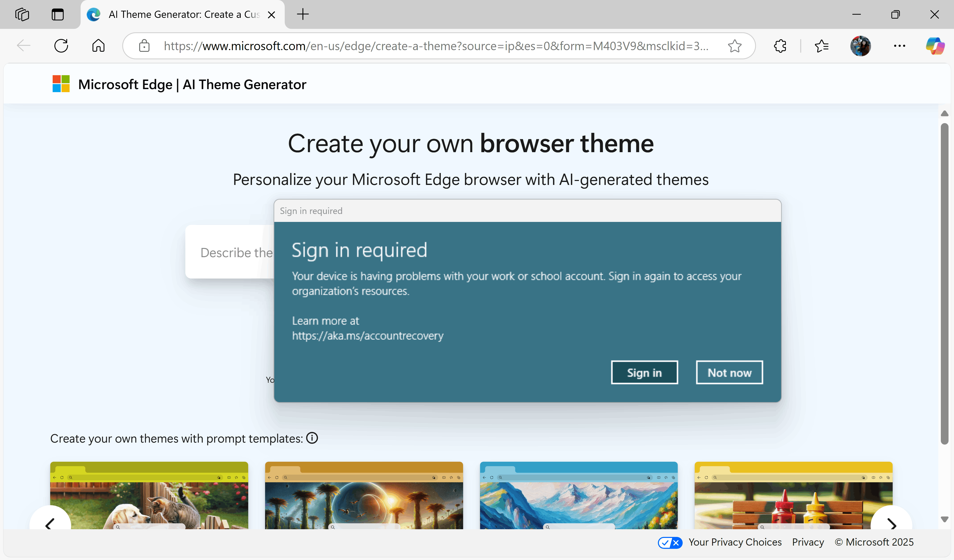Select the blue painted mountains theme

(578, 495)
